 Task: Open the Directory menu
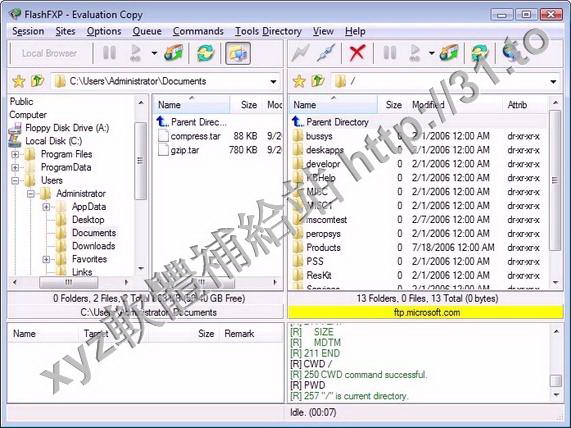(x=281, y=31)
